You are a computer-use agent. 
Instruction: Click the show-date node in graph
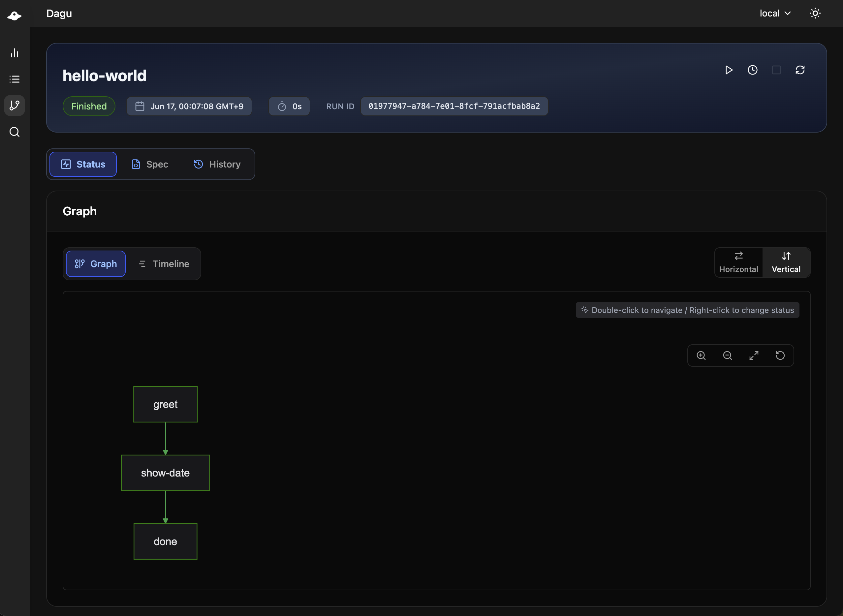(x=165, y=473)
